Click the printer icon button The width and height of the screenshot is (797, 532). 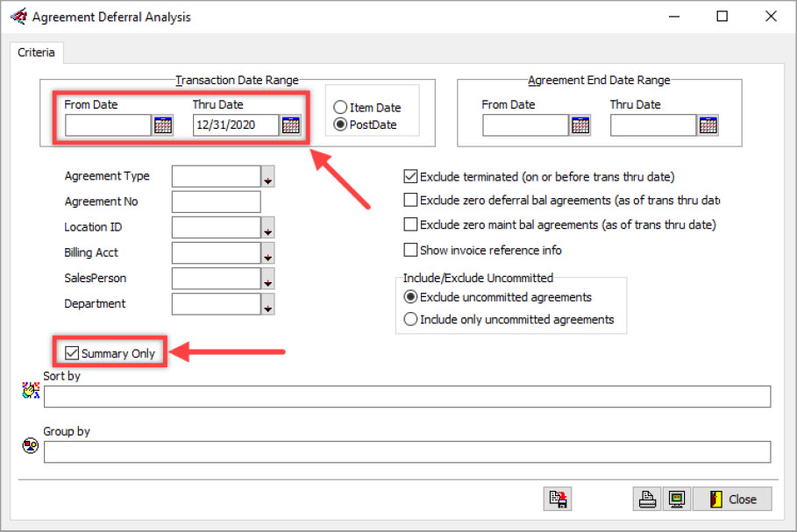(x=647, y=499)
